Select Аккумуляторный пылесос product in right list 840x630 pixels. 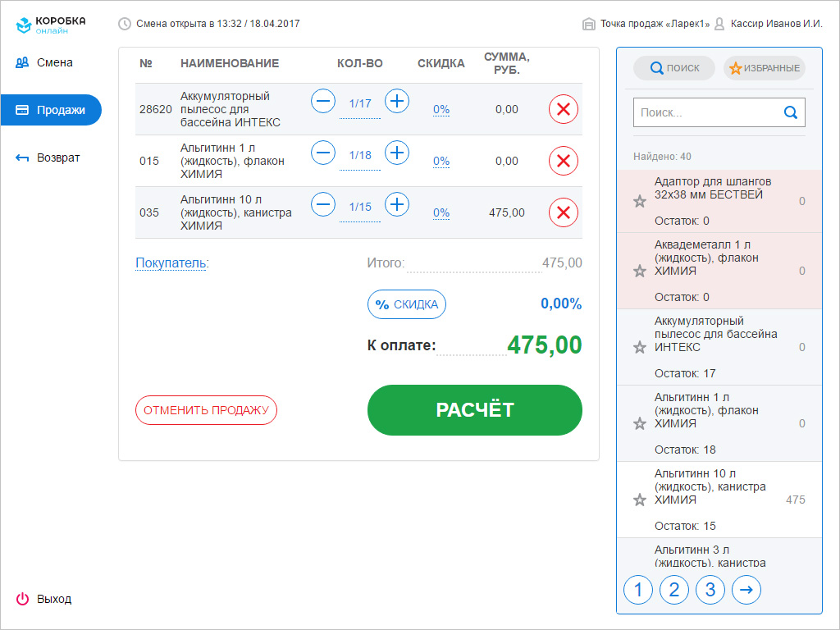click(x=719, y=347)
